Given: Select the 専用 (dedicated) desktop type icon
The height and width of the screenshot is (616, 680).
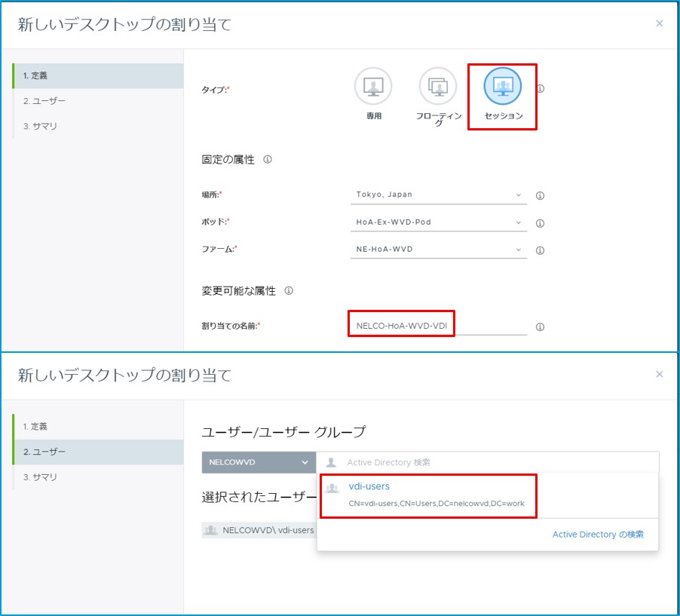Looking at the screenshot, I should 373,86.
